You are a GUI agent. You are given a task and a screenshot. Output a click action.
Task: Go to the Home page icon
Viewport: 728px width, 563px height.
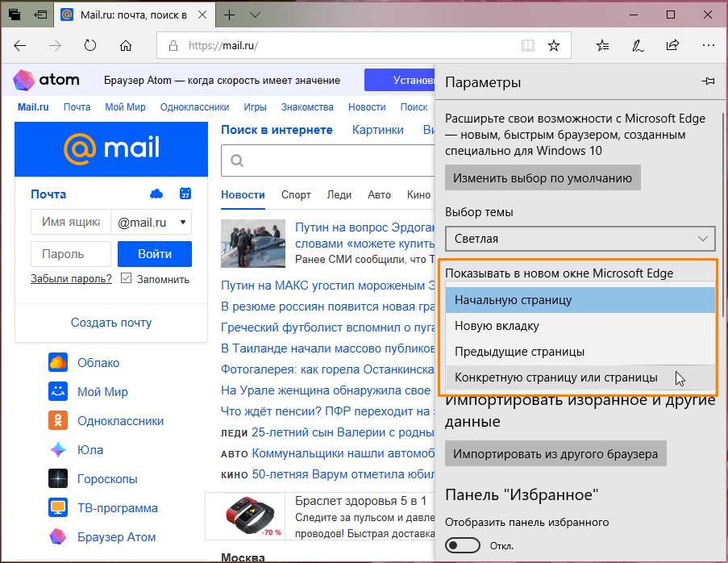(126, 45)
